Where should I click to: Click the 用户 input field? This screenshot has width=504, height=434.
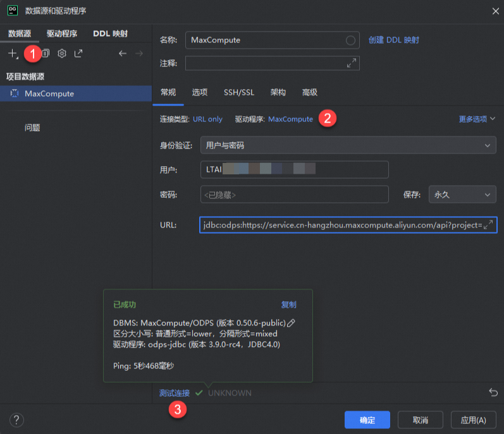[295, 169]
